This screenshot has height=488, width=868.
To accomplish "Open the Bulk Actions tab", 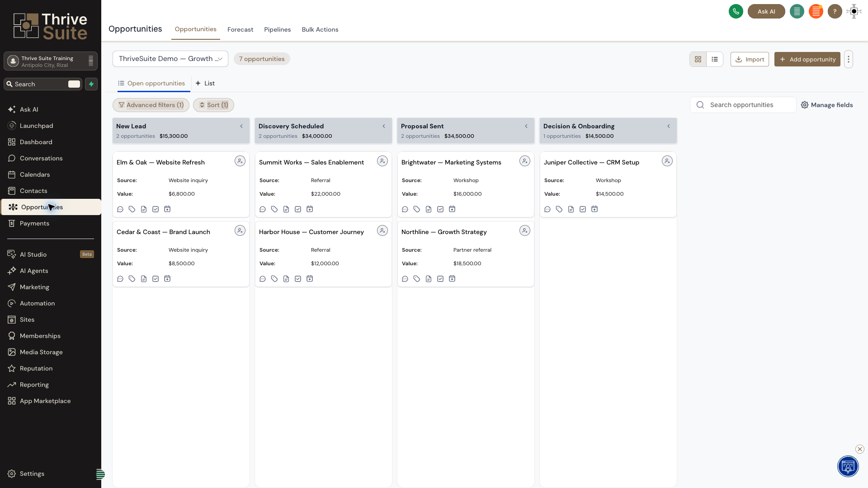I will point(320,29).
